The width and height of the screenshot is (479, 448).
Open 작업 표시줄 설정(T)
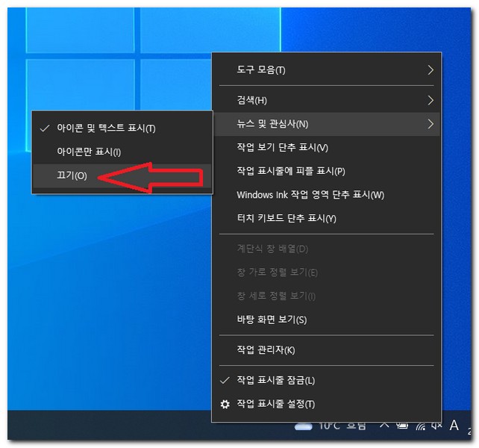coord(327,404)
